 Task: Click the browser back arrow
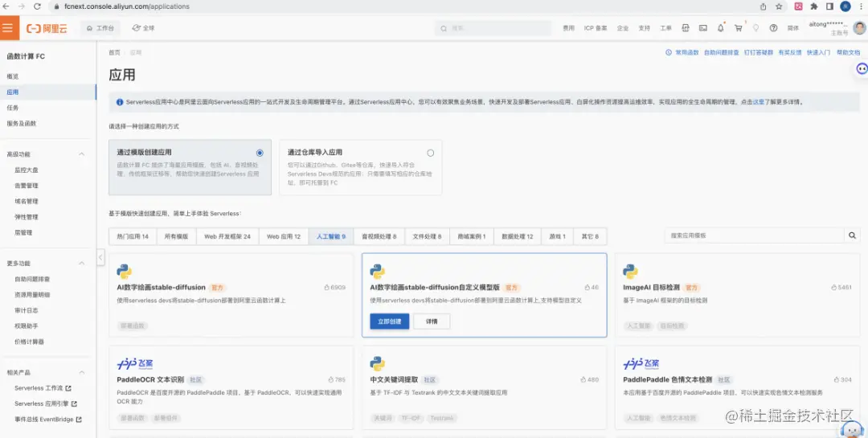7,6
